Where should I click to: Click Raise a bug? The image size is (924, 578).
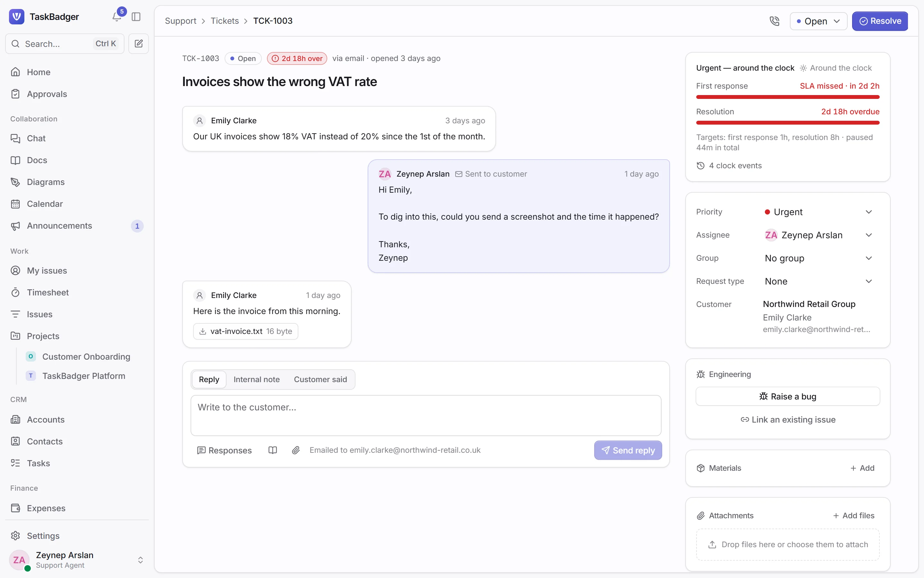788,397
